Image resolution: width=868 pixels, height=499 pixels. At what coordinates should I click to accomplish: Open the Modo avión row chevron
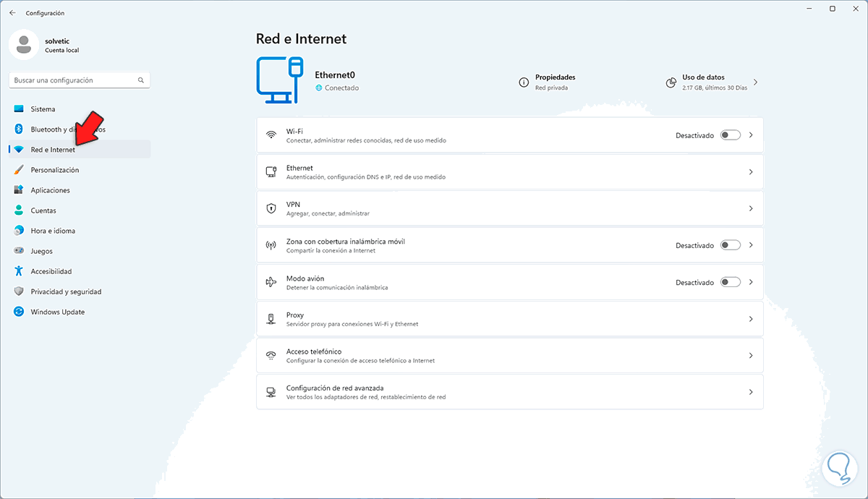(751, 282)
